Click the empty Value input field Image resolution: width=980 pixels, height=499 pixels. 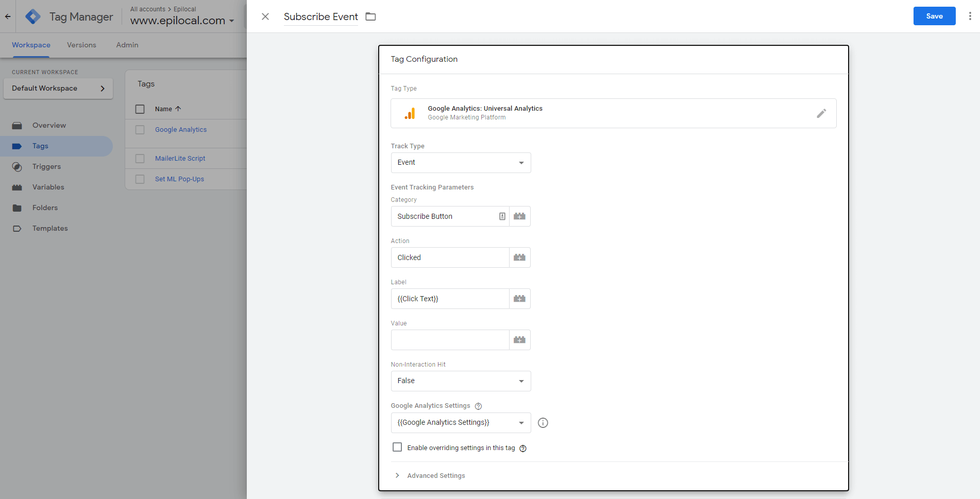coord(450,340)
